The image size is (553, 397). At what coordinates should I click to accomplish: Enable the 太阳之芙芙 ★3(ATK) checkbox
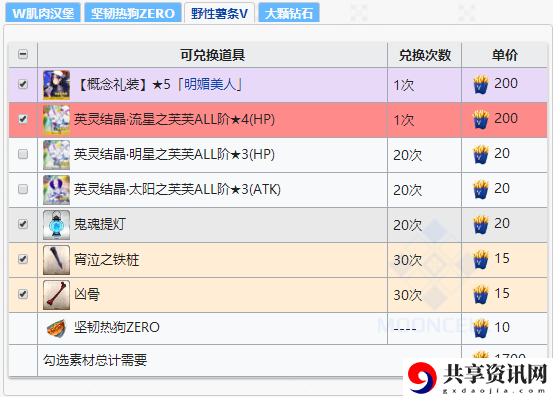pyautogui.click(x=23, y=189)
